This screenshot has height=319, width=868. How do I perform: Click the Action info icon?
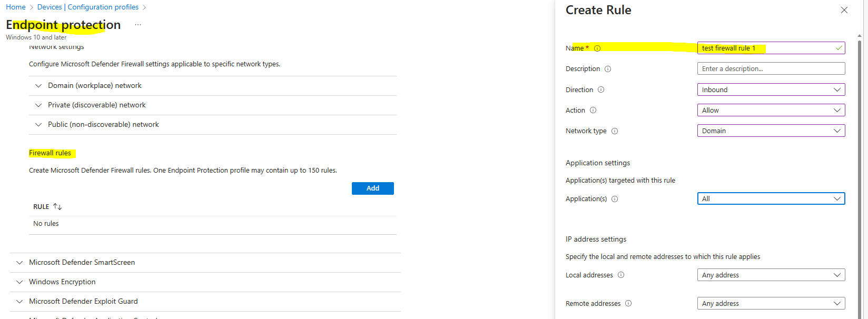point(593,110)
